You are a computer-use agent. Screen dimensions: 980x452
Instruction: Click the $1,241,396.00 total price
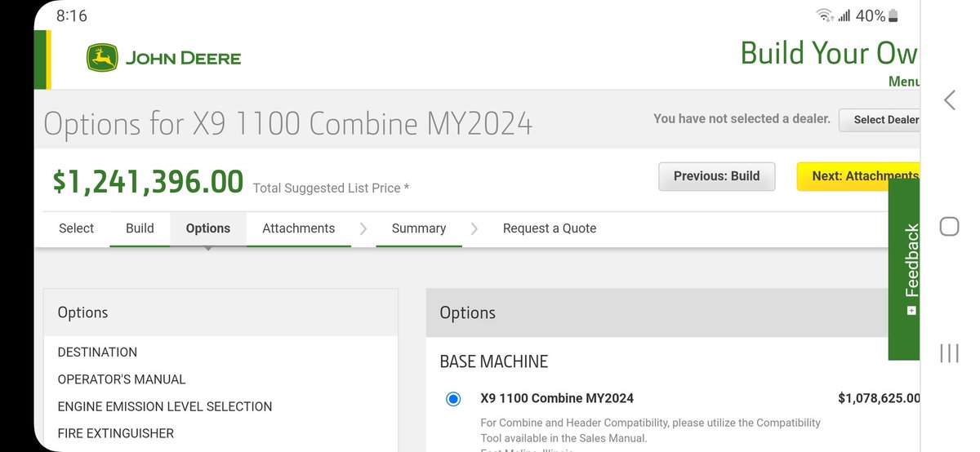148,181
